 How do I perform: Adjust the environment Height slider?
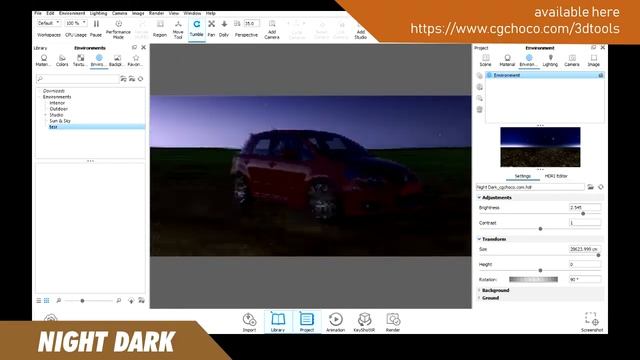pyautogui.click(x=540, y=271)
